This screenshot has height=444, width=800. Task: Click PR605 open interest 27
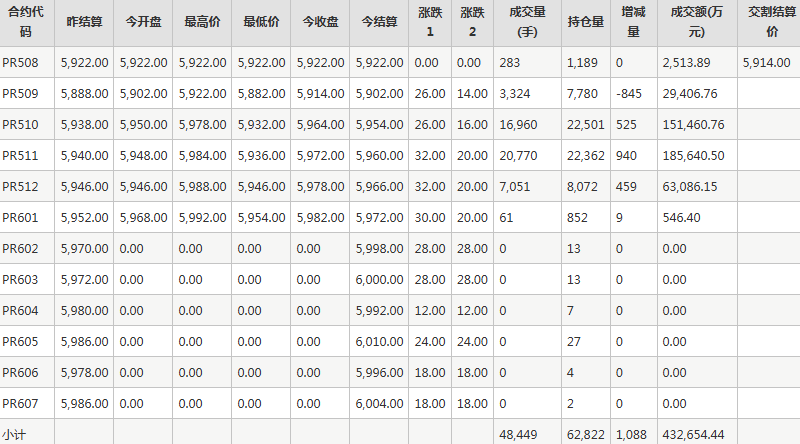pos(573,341)
